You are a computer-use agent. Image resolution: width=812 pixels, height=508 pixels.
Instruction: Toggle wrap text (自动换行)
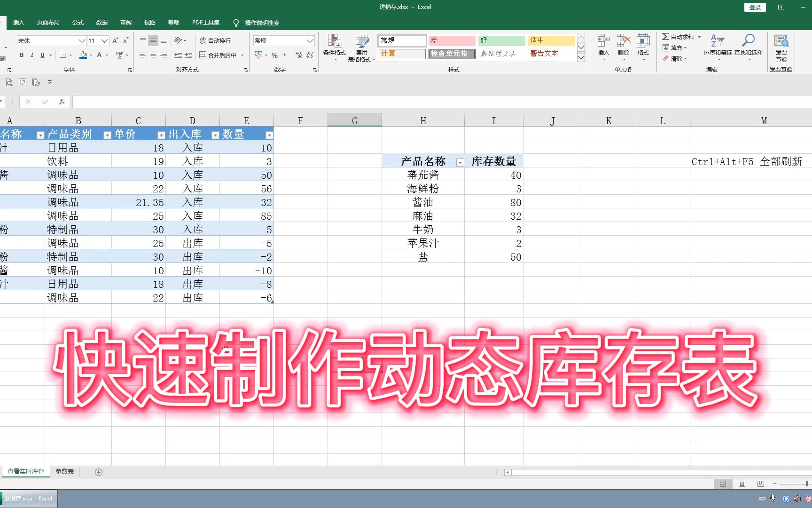[215, 41]
